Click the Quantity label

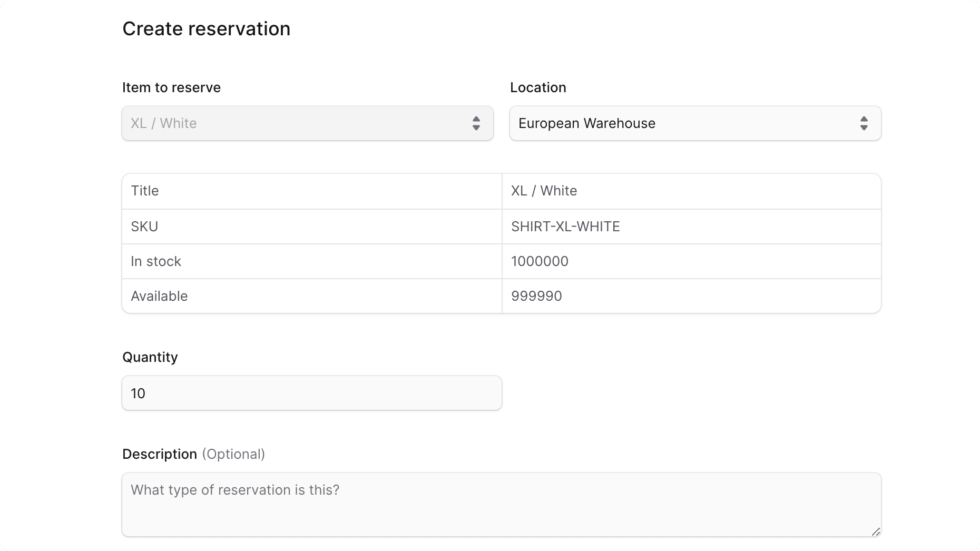coord(150,357)
